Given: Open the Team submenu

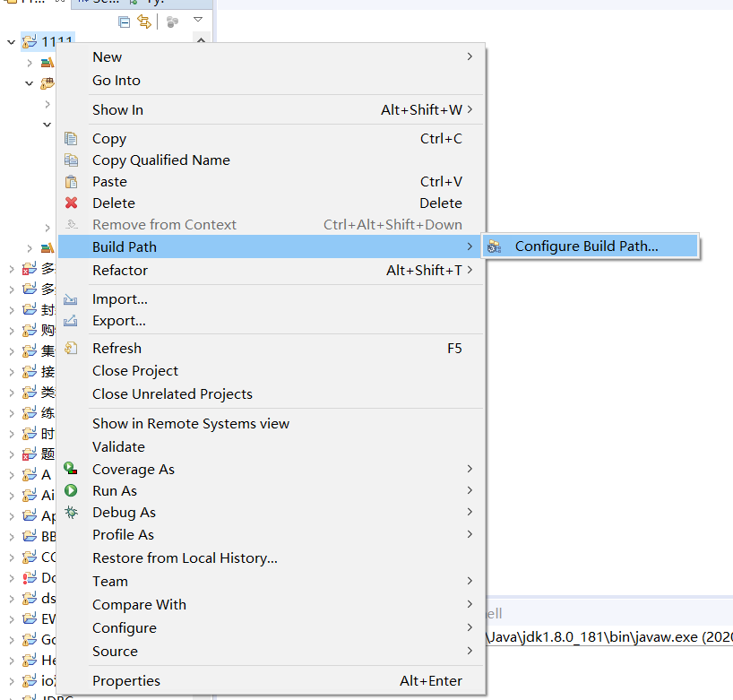Looking at the screenshot, I should coord(272,581).
